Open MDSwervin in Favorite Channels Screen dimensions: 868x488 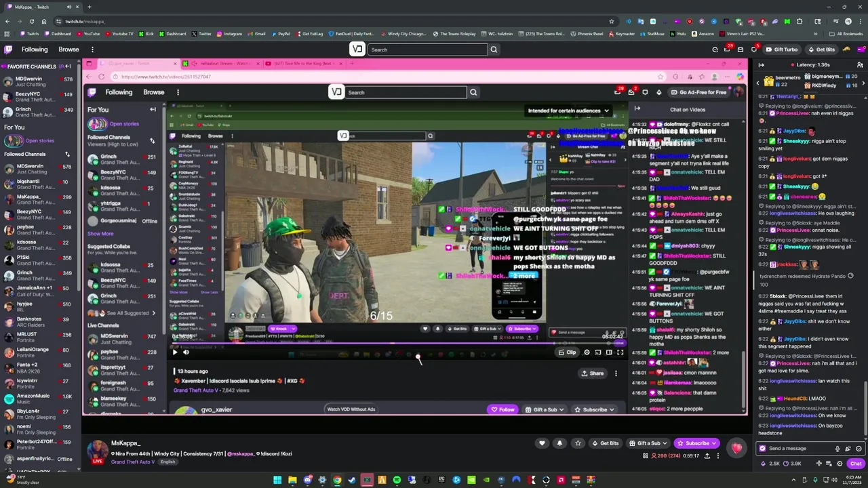(39, 81)
